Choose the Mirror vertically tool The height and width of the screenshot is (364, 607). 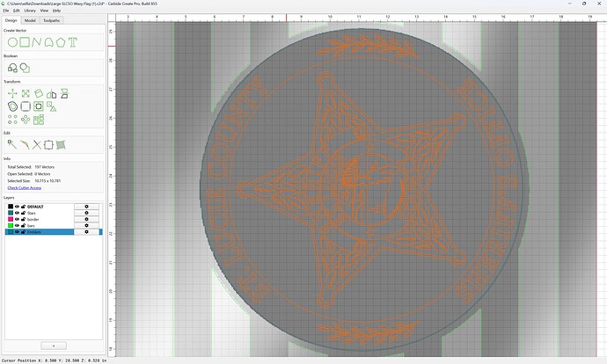click(x=64, y=93)
